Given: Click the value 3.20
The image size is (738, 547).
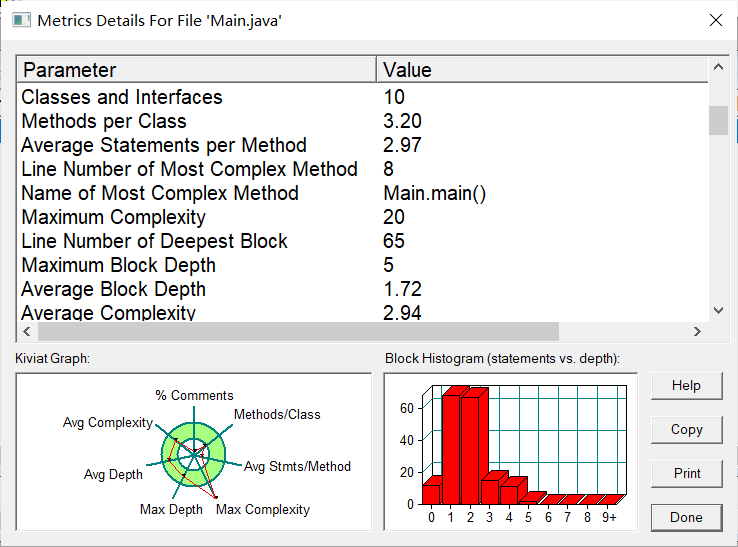Looking at the screenshot, I should tap(402, 121).
